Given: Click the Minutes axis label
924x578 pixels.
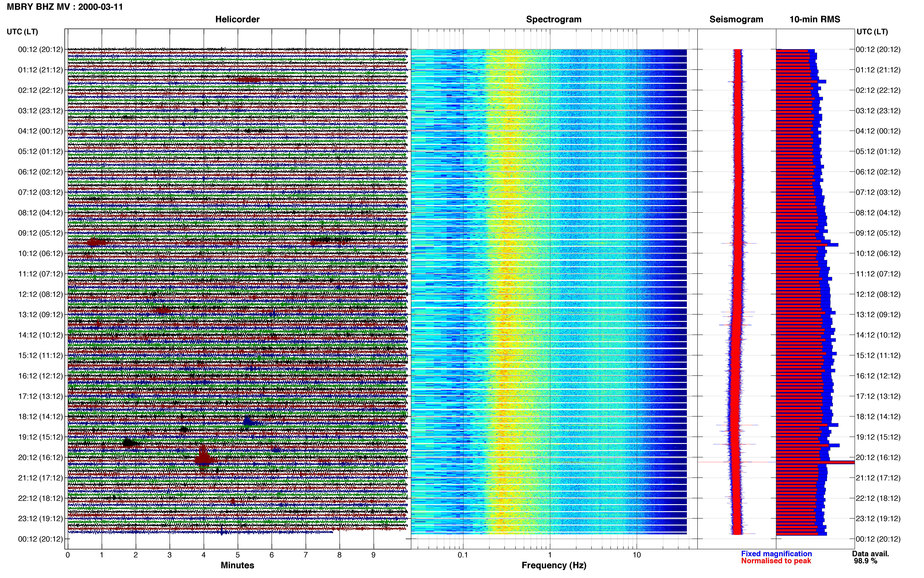Looking at the screenshot, I should pos(237,565).
